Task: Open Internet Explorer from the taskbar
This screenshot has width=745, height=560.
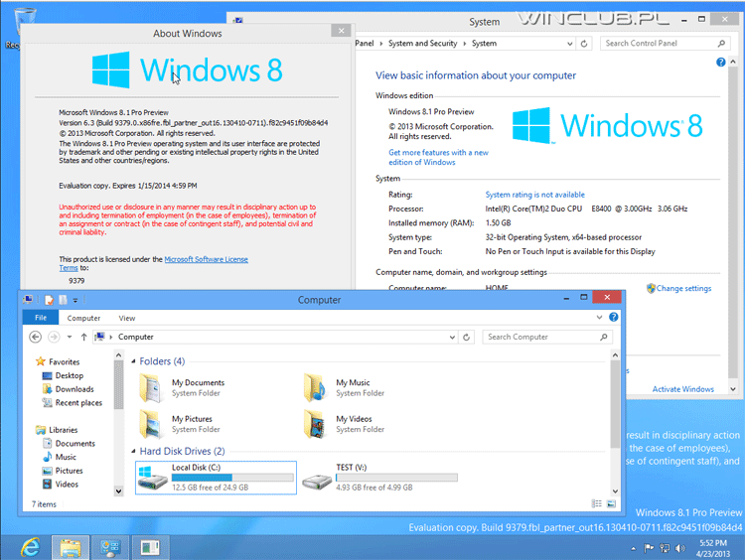Action: (31, 548)
